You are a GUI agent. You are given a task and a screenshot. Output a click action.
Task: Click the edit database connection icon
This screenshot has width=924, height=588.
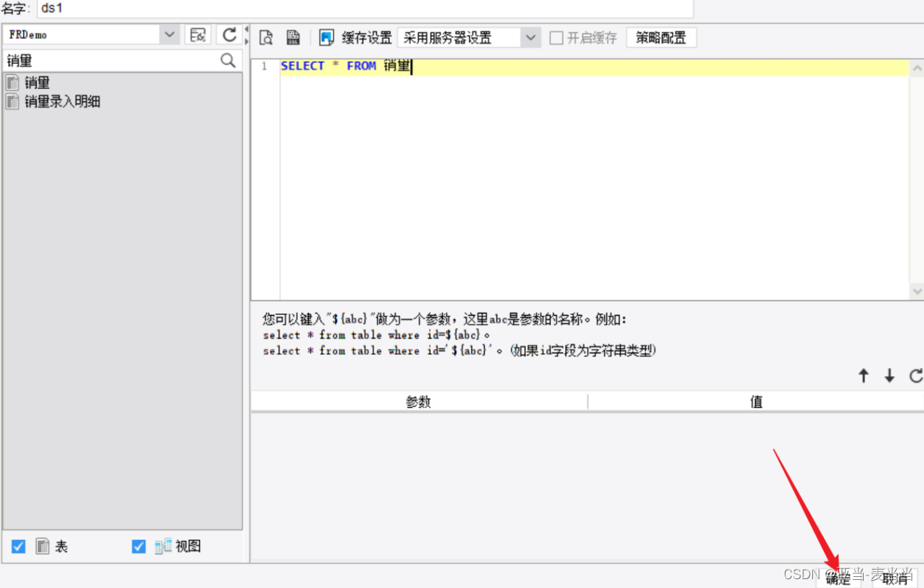197,35
